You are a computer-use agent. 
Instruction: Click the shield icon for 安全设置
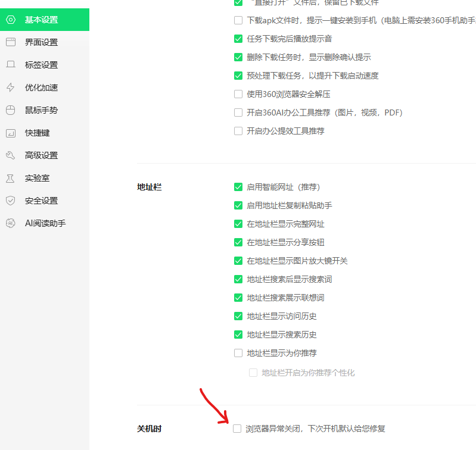tap(10, 201)
